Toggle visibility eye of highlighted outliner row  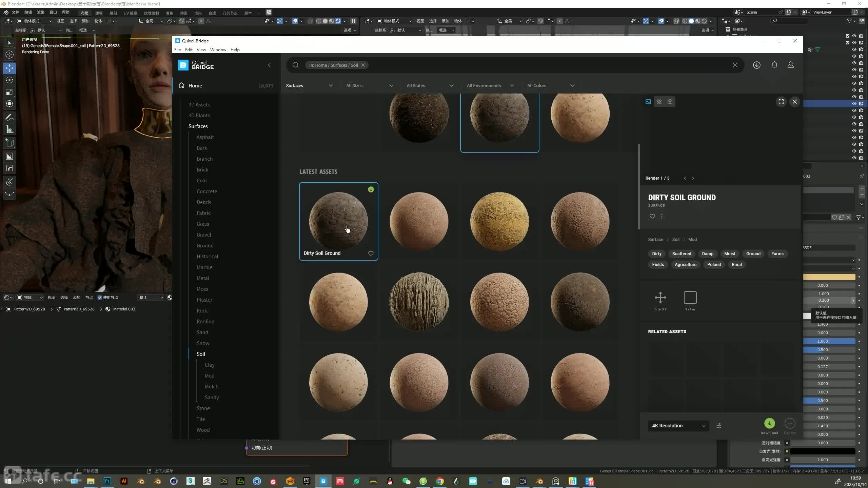tap(854, 104)
